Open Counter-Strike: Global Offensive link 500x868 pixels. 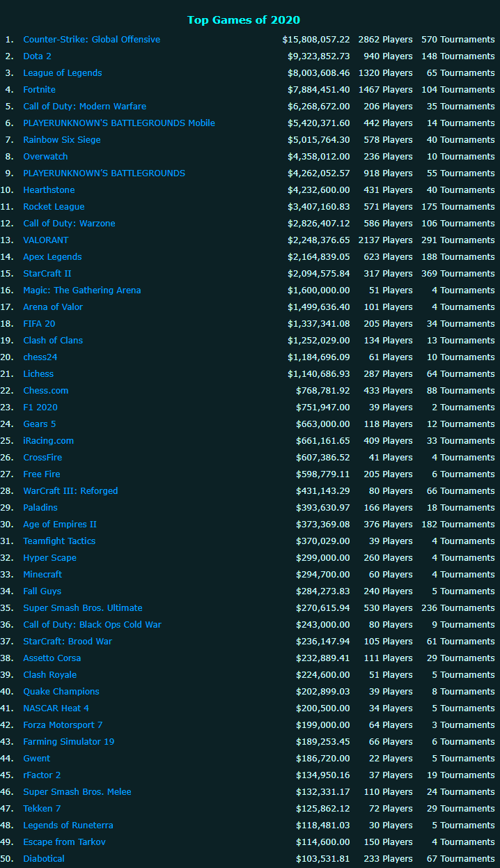point(91,40)
